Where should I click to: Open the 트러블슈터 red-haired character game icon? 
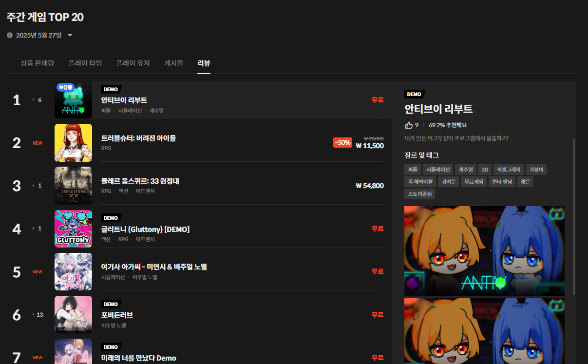(x=73, y=143)
